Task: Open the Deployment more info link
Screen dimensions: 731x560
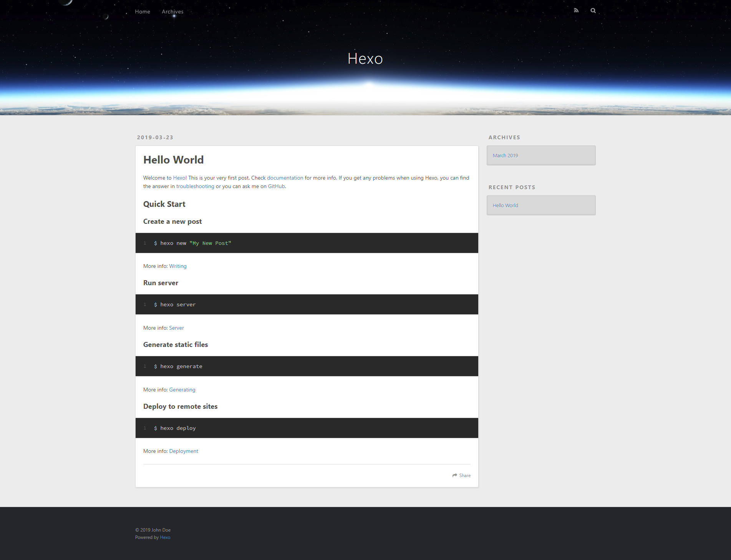Action: click(184, 451)
